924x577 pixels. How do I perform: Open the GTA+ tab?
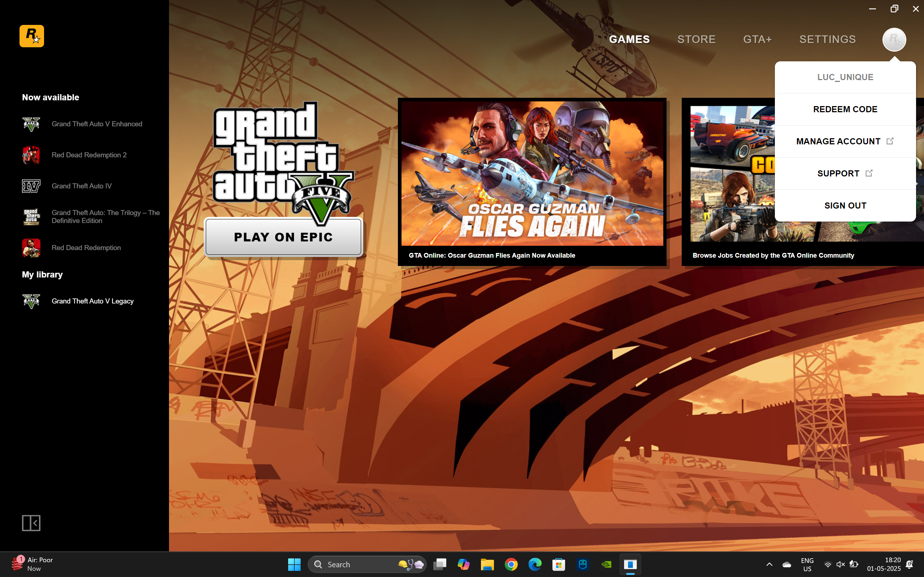(758, 39)
